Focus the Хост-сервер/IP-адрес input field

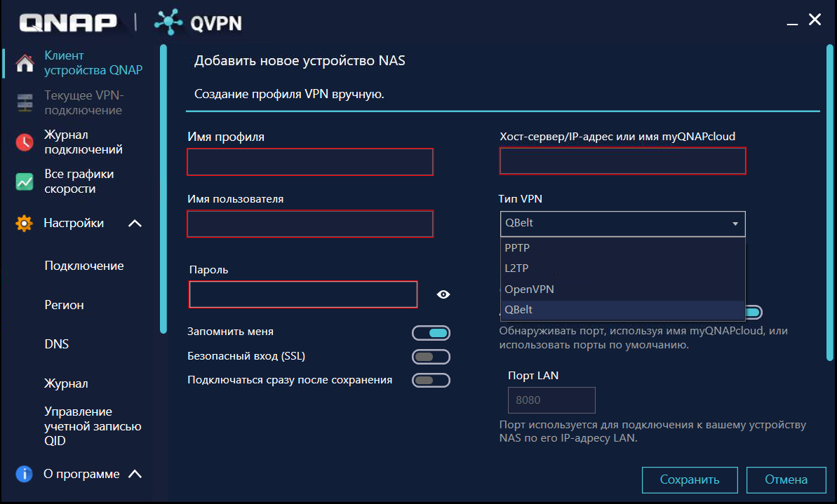(622, 161)
